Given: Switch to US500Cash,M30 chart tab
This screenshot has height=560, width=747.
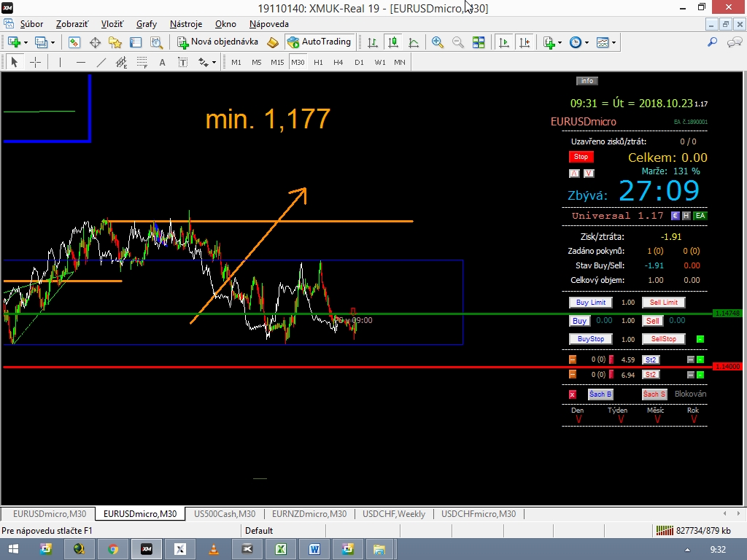Looking at the screenshot, I should tap(225, 514).
